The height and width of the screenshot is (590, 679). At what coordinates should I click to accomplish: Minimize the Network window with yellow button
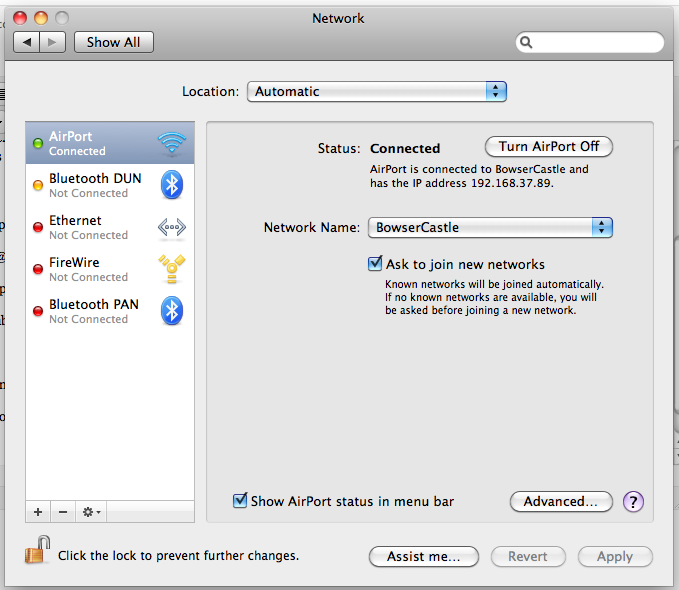click(x=41, y=18)
